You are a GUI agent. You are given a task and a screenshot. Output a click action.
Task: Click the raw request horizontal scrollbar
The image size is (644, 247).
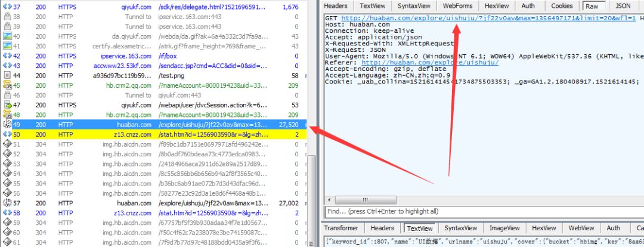(x=366, y=200)
